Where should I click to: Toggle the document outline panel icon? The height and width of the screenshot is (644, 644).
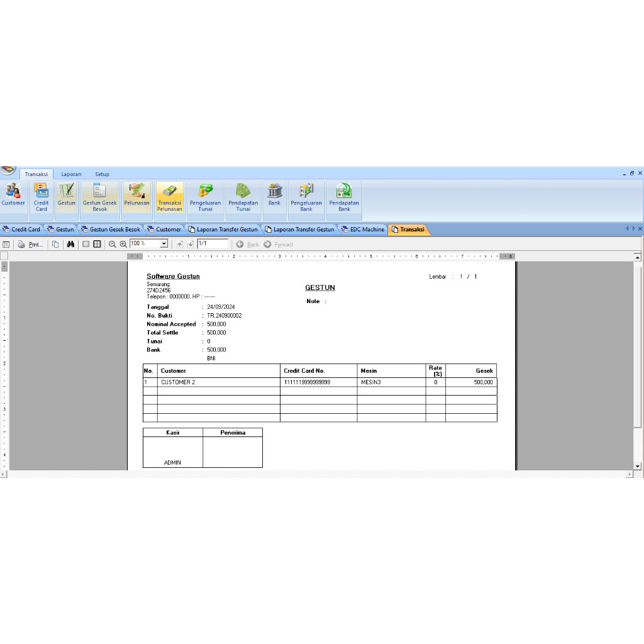pyautogui.click(x=6, y=245)
